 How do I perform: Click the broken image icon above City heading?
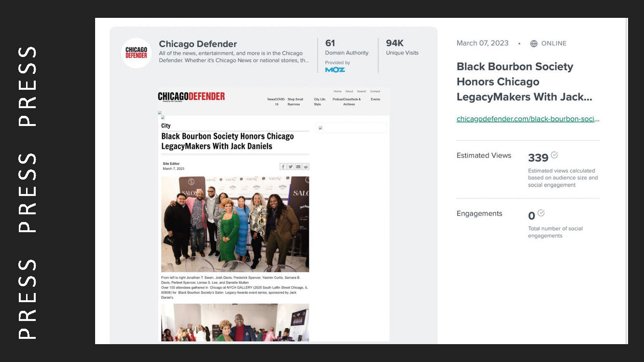[163, 117]
